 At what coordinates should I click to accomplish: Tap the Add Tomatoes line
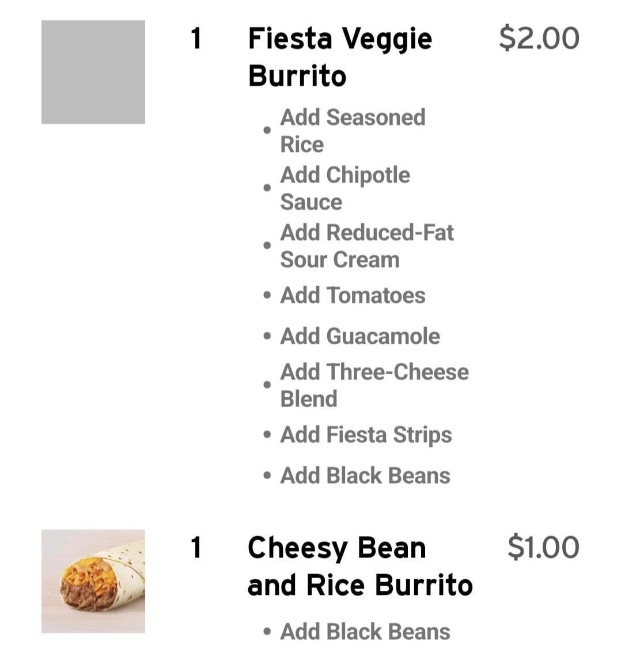353,295
